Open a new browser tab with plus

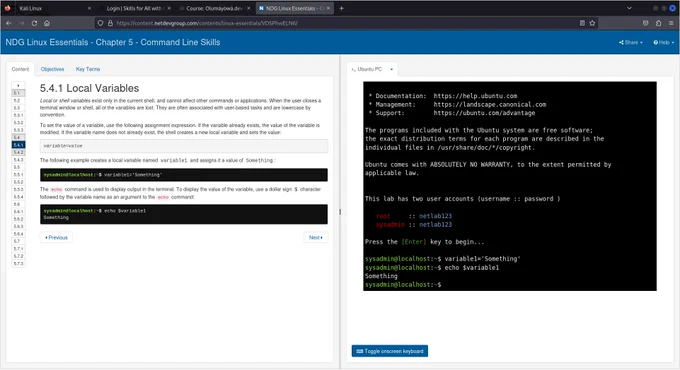click(341, 8)
